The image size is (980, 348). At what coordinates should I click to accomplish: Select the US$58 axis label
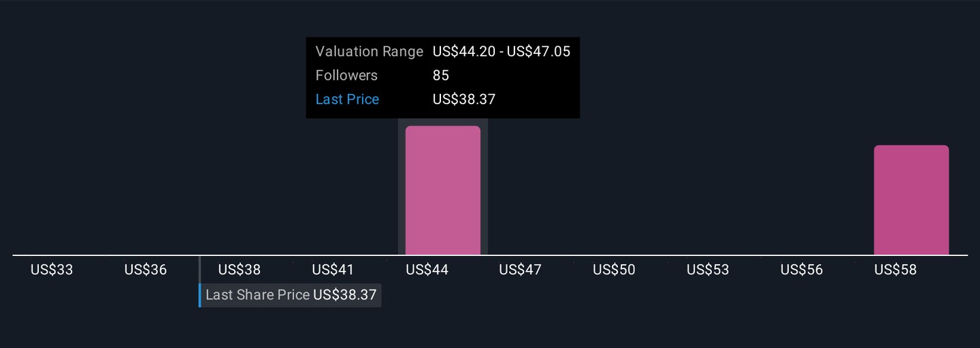tap(896, 270)
